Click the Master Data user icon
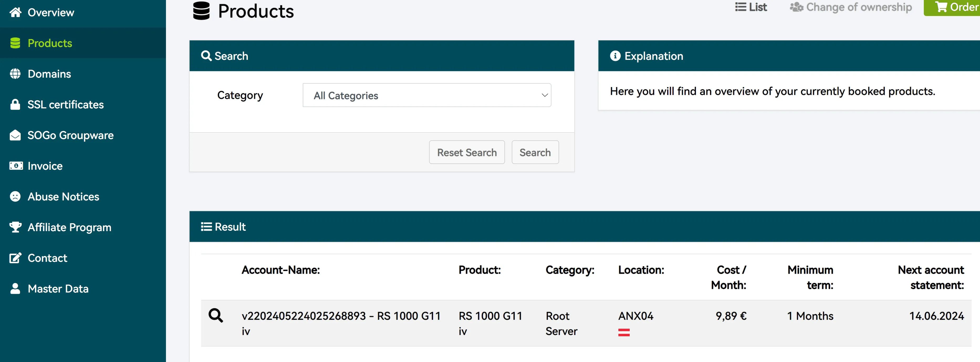This screenshot has height=362, width=980. (15, 288)
